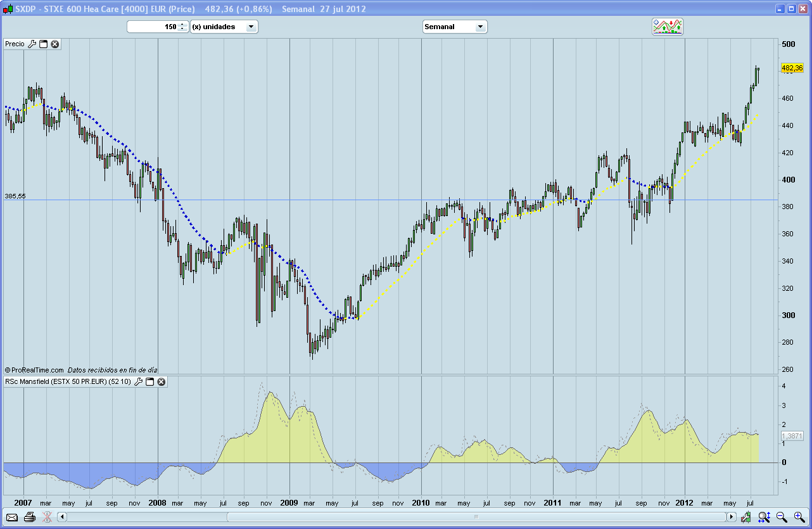Increase the 150 units stepper value
Viewport: 812px width, 529px height.
(x=182, y=25)
